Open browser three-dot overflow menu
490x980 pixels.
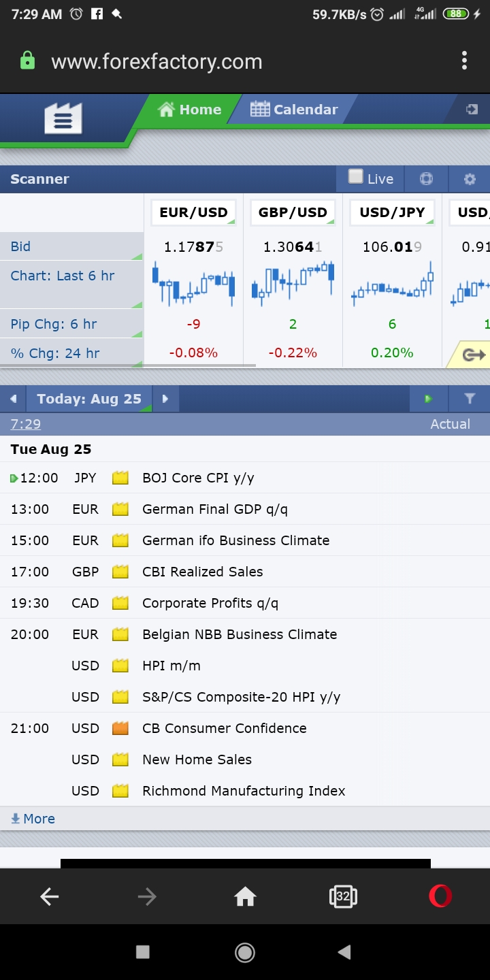pos(464,61)
